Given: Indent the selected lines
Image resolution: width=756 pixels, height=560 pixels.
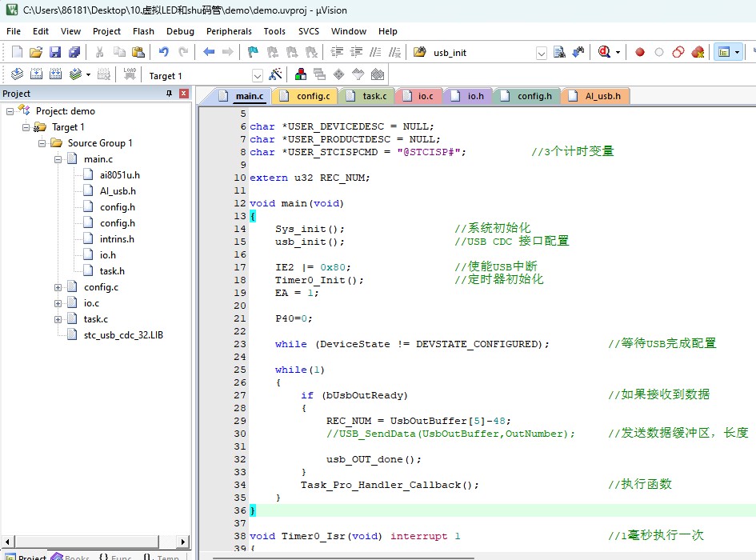Looking at the screenshot, I should click(x=337, y=52).
